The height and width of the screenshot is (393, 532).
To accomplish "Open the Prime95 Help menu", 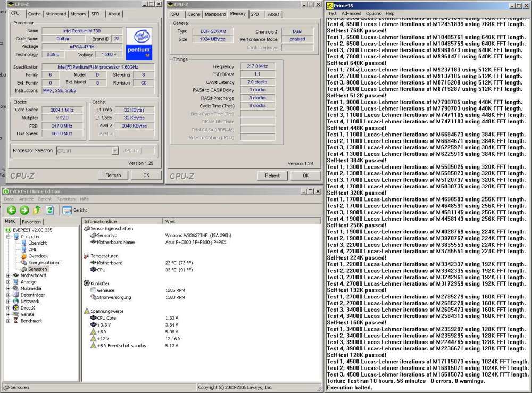I will tap(390, 14).
